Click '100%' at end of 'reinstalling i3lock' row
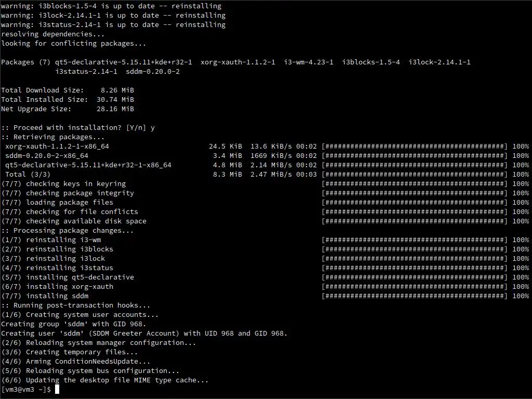The height and width of the screenshot is (399, 532). (521, 259)
